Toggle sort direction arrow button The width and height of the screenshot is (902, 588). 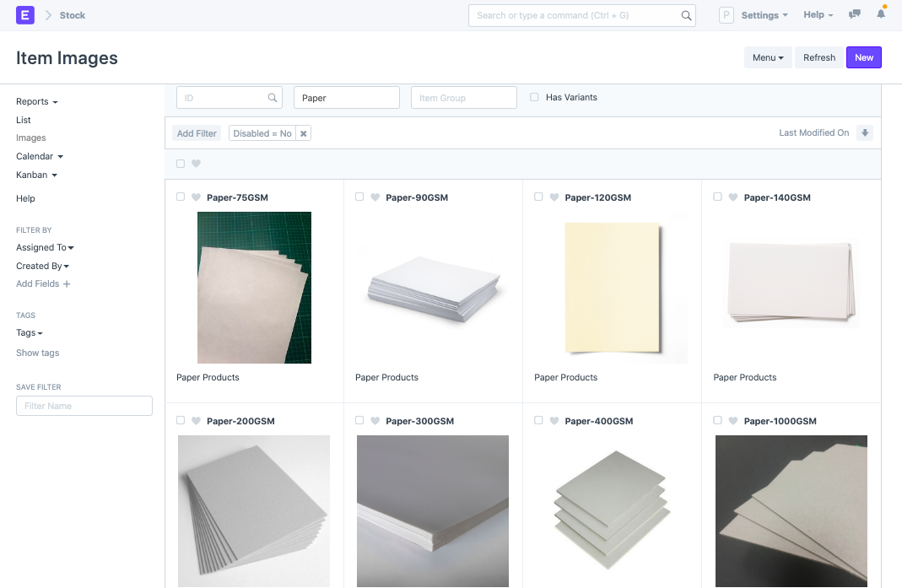point(864,133)
